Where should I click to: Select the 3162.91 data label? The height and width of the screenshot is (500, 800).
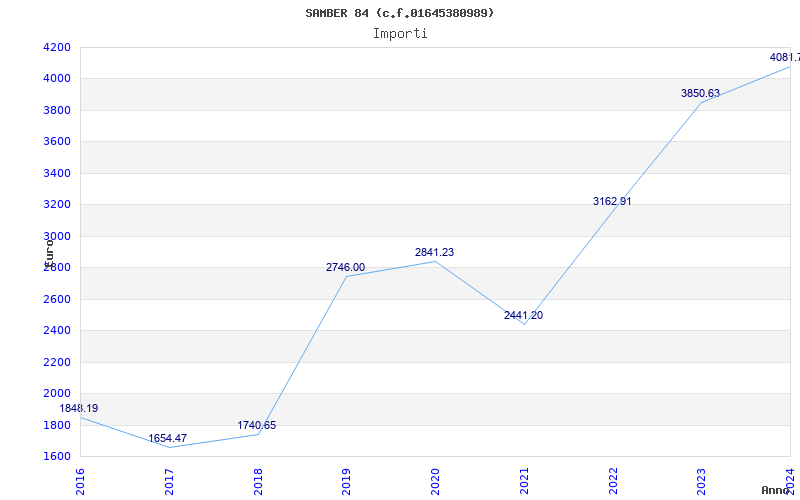(x=612, y=202)
